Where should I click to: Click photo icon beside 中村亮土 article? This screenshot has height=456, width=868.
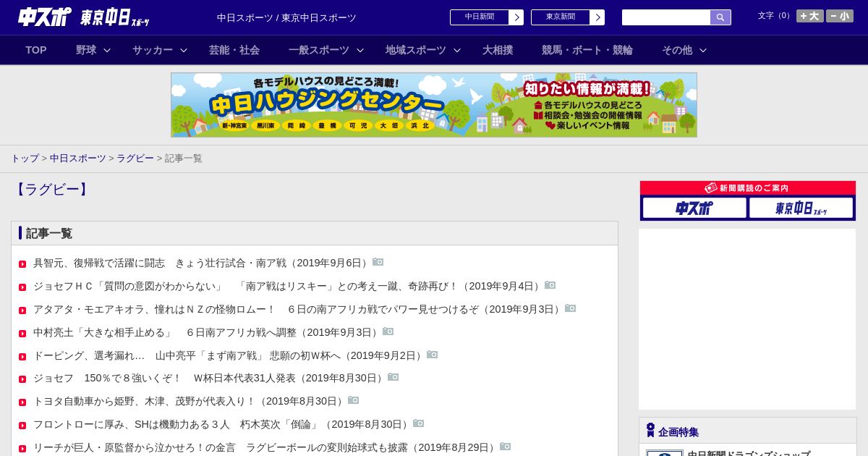[388, 332]
